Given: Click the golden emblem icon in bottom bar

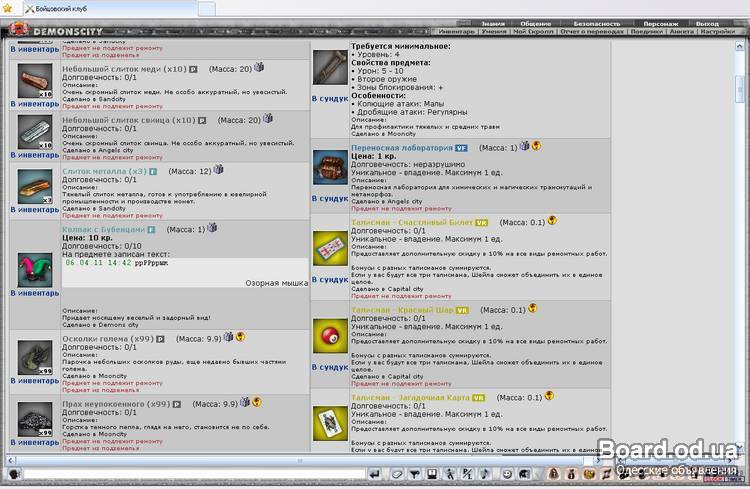Looking at the screenshot, I should (589, 474).
